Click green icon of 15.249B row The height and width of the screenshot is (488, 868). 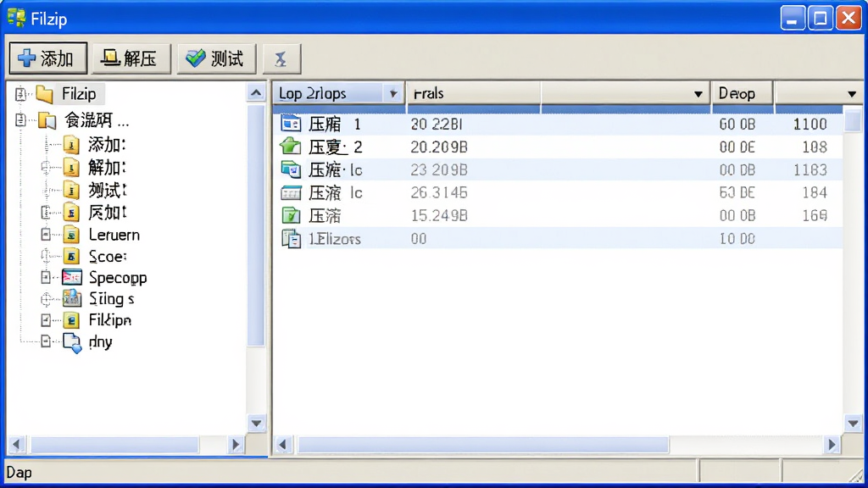click(x=291, y=215)
